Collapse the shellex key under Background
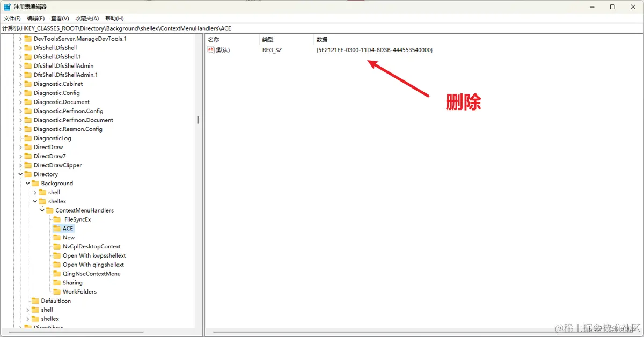 35,201
